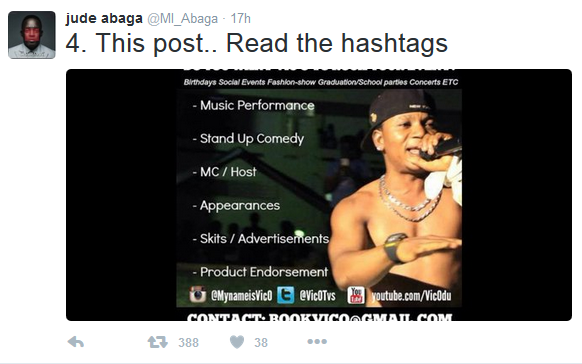Open the 17h timestamp permalink
This screenshot has width=582, height=364.
point(241,18)
